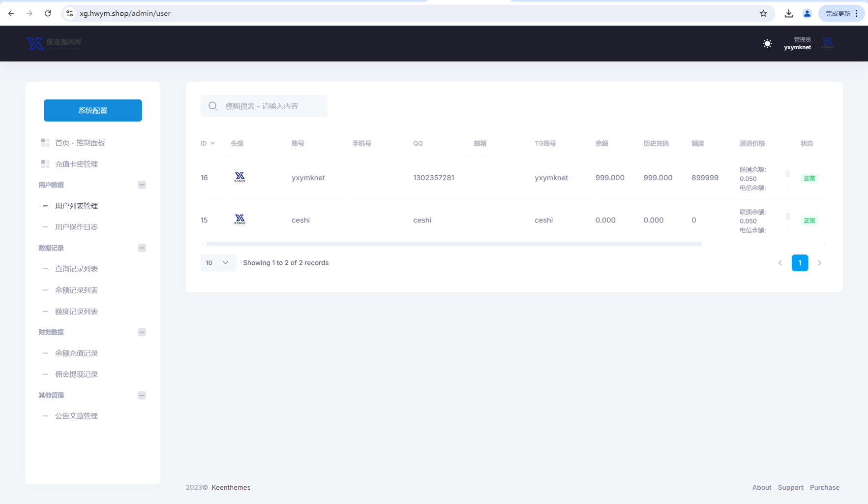Screen dimensions: 868x504
Task: Open the Support link in the footer
Action: coord(790,487)
